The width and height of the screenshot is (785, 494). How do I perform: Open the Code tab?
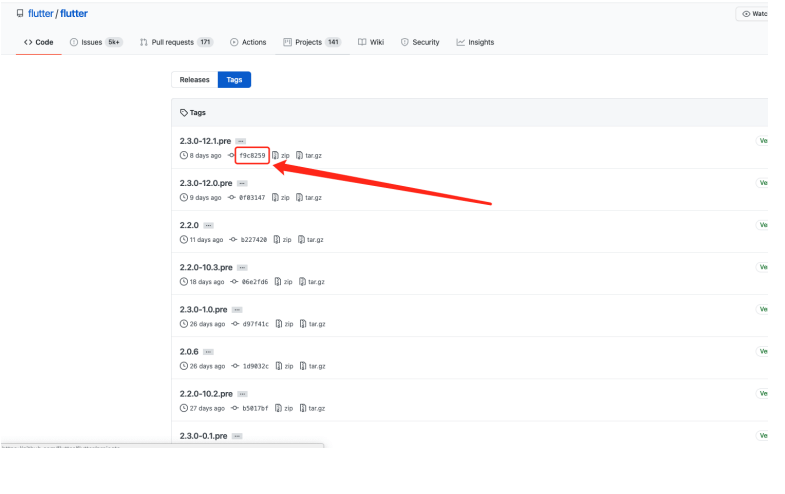click(39, 42)
